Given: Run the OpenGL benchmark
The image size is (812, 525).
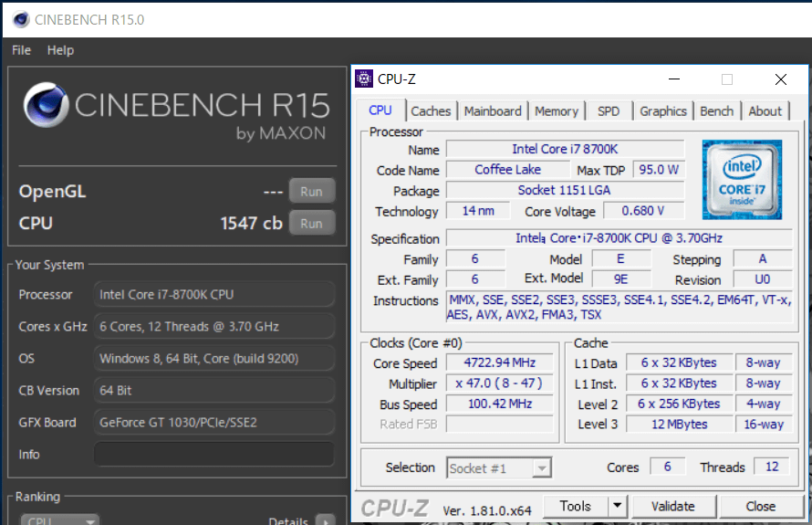Looking at the screenshot, I should pyautogui.click(x=311, y=191).
